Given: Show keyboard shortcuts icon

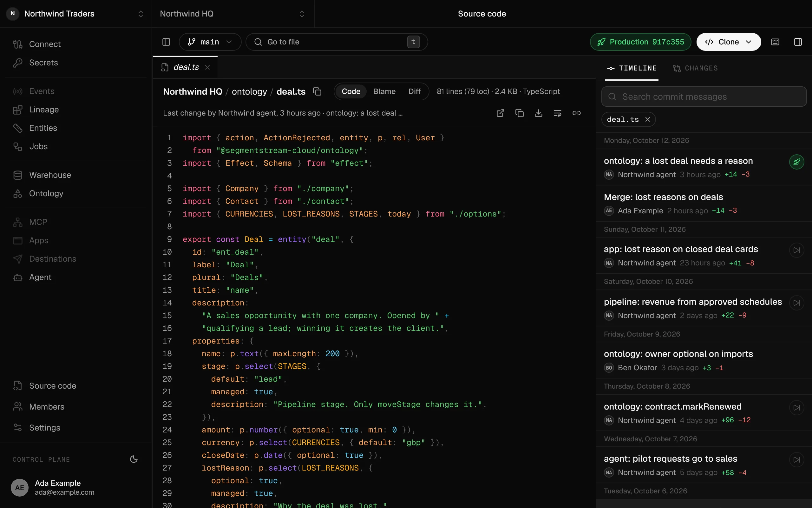Looking at the screenshot, I should click(x=775, y=42).
